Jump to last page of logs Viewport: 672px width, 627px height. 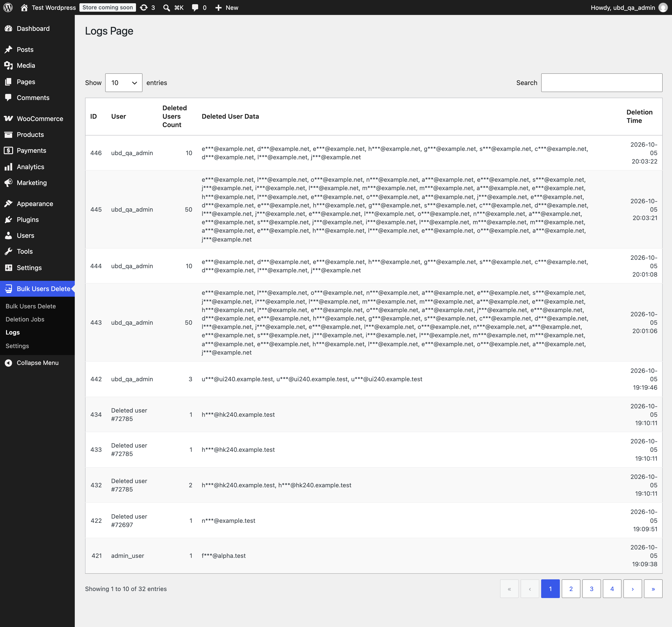653,588
